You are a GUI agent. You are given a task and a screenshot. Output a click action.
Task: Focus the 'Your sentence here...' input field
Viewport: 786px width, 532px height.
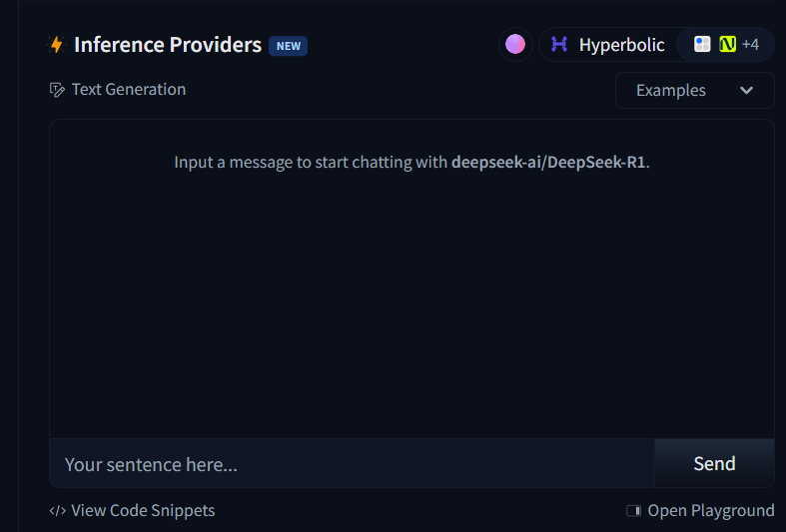coord(352,463)
